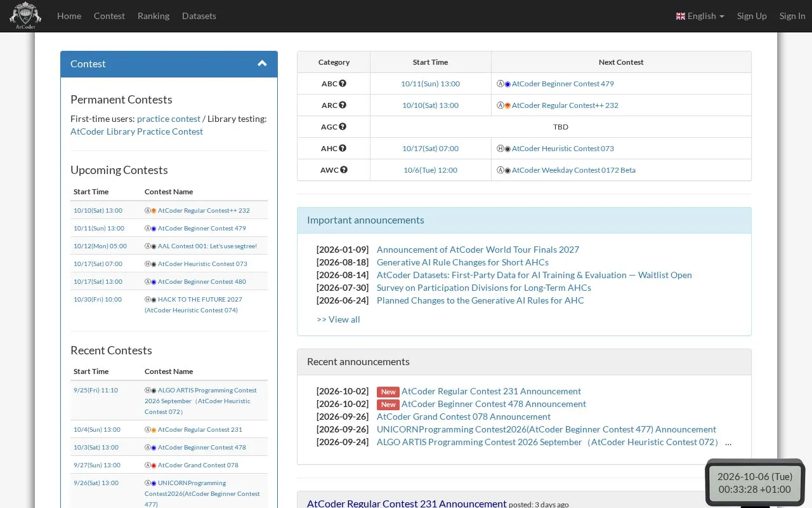
Task: Open the recent AtCoder Beginner Contest 478 Announcement
Action: coord(494,404)
